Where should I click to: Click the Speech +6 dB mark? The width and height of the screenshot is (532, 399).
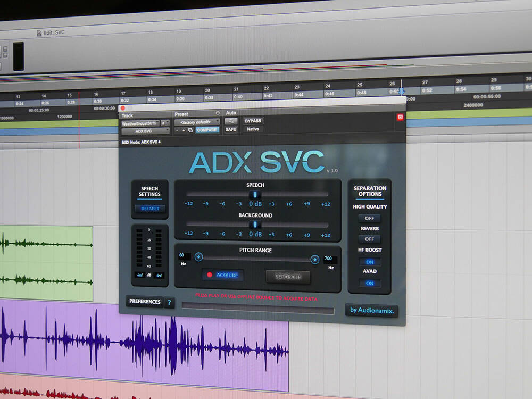[289, 204]
